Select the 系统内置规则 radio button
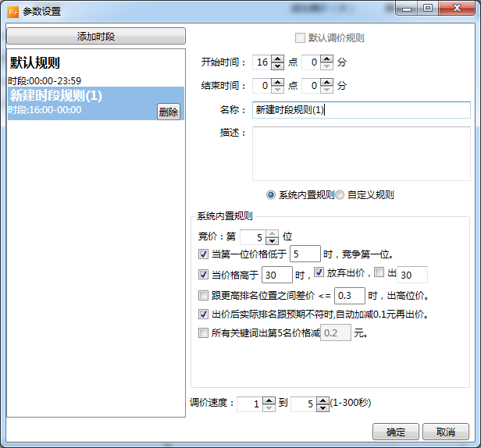The image size is (481, 448). pyautogui.click(x=271, y=194)
